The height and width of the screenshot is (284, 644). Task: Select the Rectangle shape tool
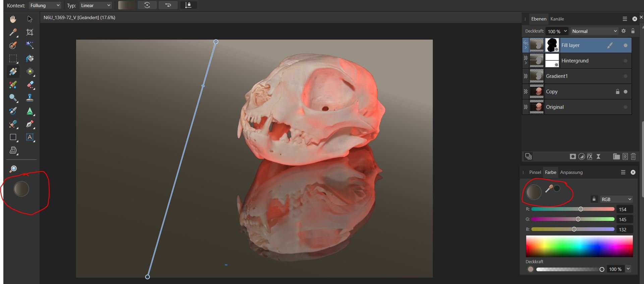coord(13,137)
